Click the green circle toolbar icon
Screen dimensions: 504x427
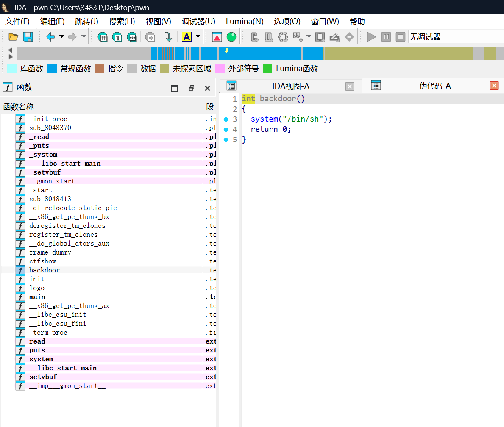[231, 37]
